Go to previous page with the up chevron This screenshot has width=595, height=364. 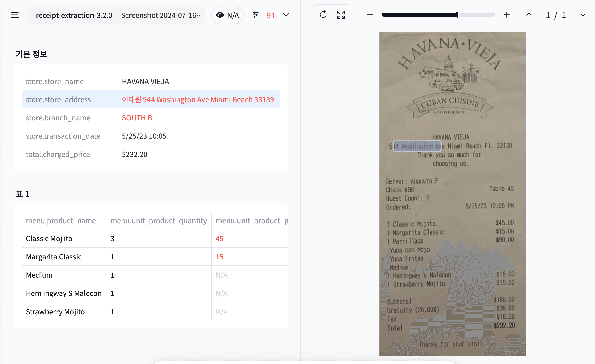click(529, 15)
